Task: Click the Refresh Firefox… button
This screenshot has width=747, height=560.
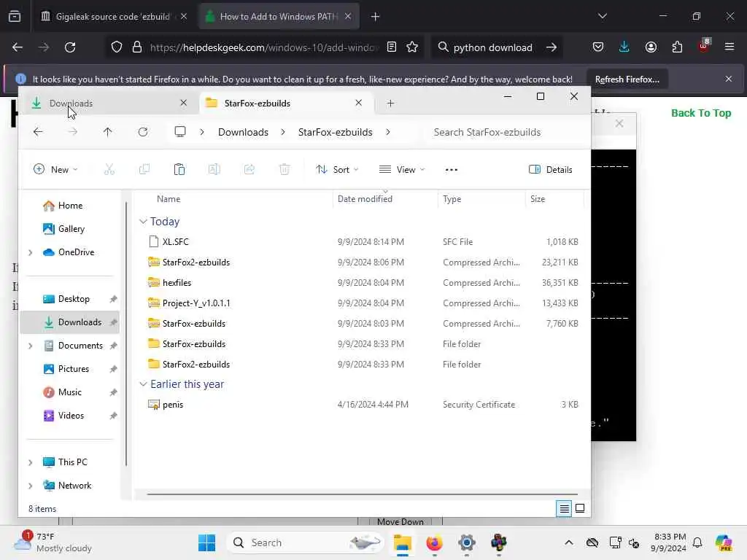Action: click(627, 79)
